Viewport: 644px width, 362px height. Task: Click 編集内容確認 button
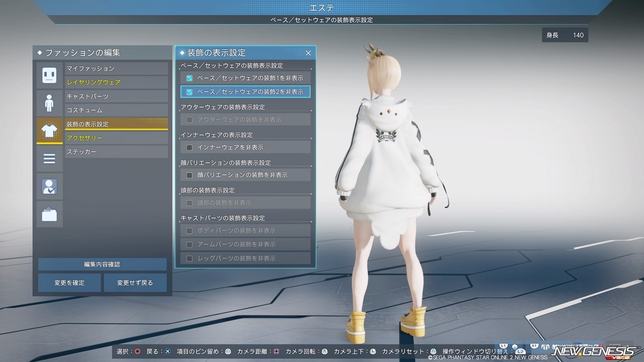(x=102, y=264)
